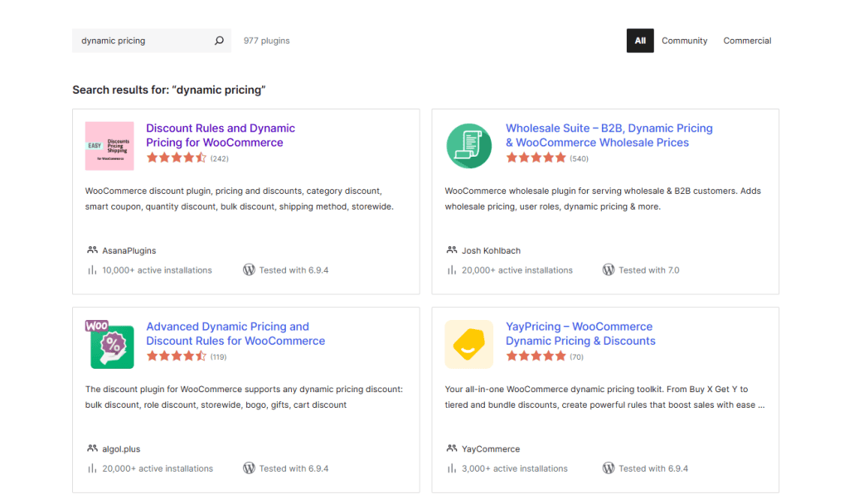Switch to the Commercial filter
This screenshot has height=504, width=849.
[x=747, y=41]
